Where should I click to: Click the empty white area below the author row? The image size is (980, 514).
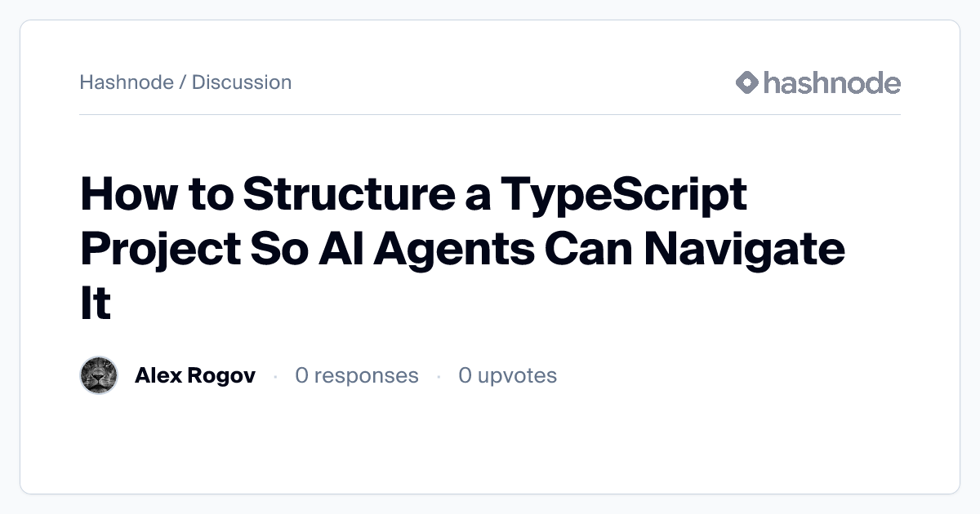click(490, 445)
